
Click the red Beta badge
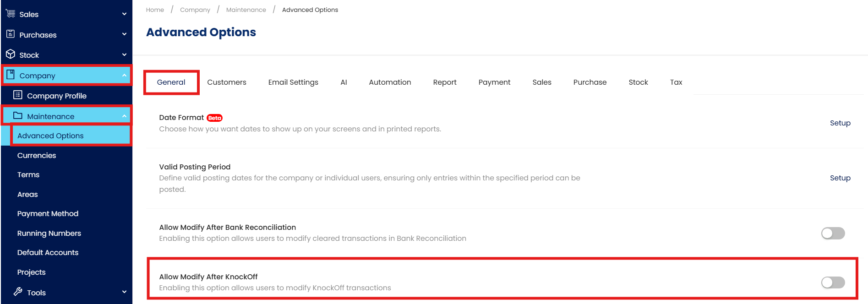(214, 118)
